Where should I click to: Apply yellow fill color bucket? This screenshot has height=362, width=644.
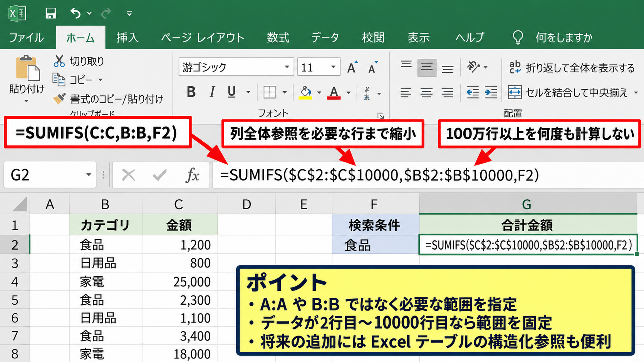coord(305,92)
